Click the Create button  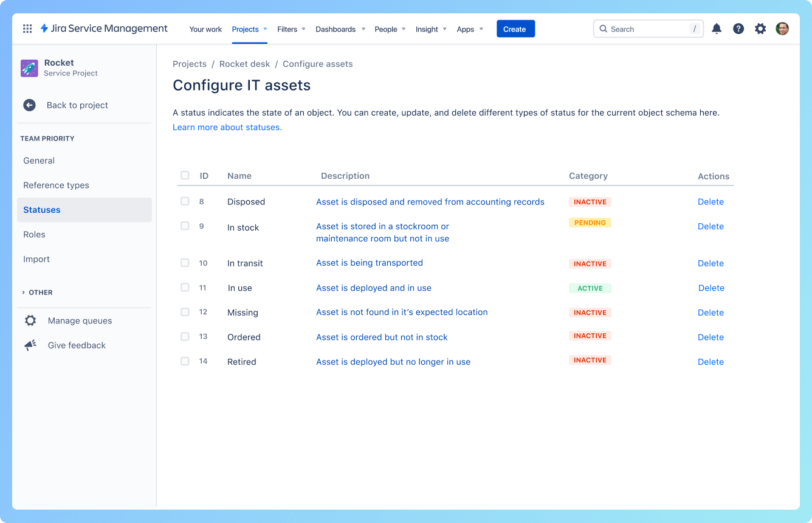coord(515,29)
